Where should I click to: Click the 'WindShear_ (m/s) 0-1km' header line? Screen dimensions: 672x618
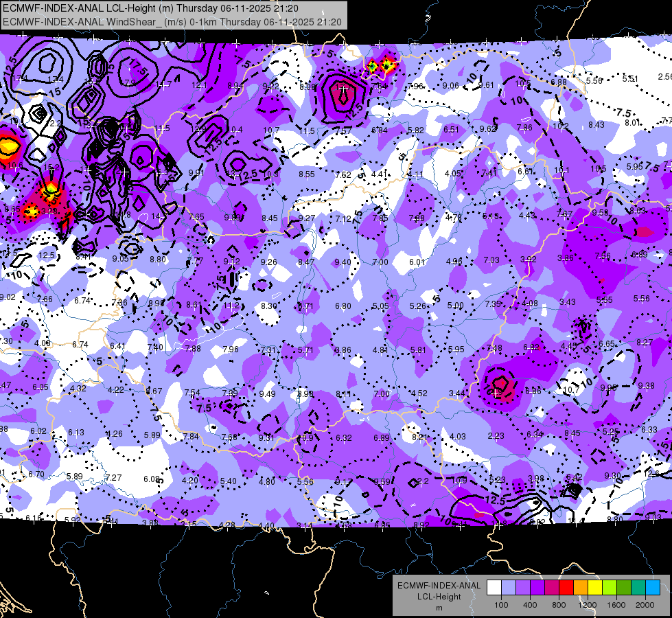click(x=172, y=22)
